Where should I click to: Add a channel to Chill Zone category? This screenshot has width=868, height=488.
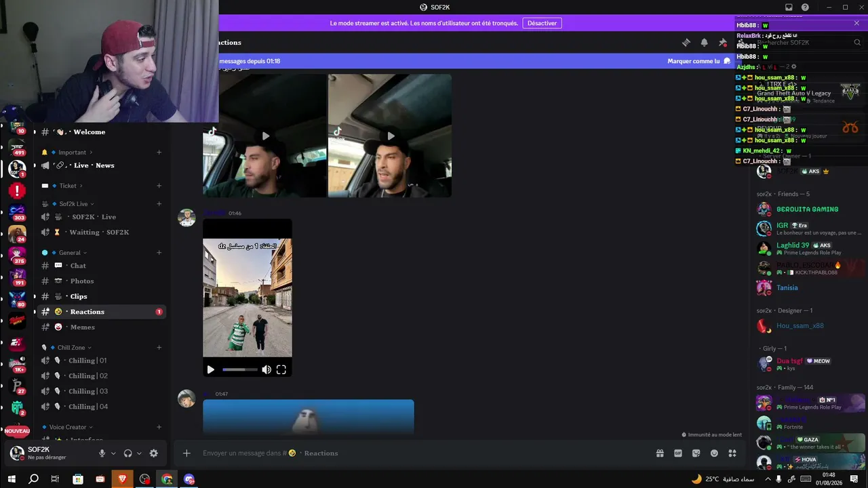159,348
